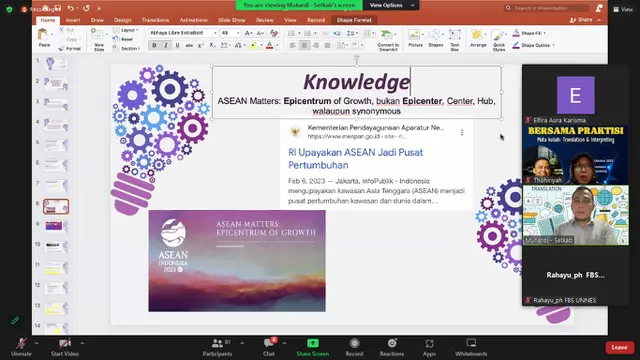This screenshot has width=640, height=360.
Task: Apply subscript formatting
Action: [x=212, y=45]
